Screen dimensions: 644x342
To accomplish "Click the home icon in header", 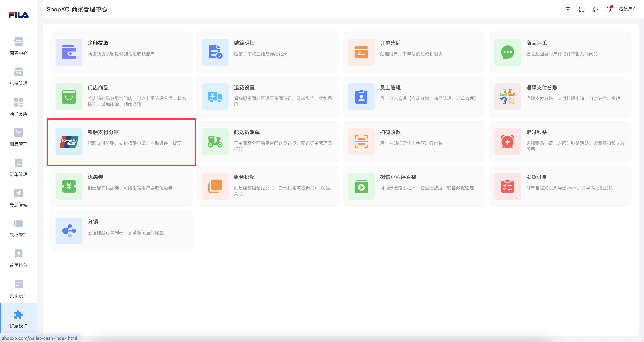I will point(595,9).
